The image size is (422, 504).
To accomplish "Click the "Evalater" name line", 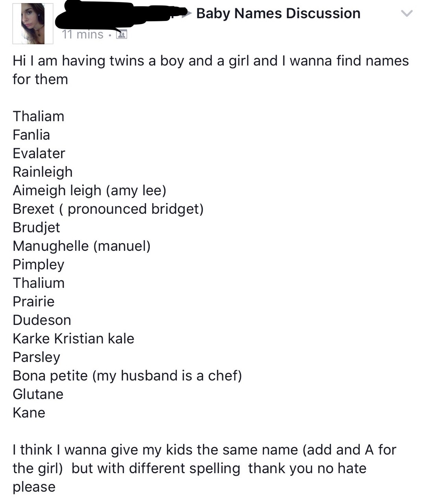I will pyautogui.click(x=39, y=153).
